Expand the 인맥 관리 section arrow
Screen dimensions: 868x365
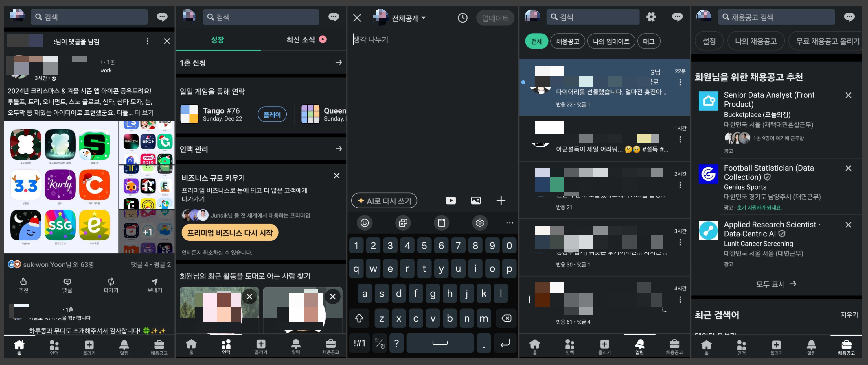pyautogui.click(x=339, y=149)
